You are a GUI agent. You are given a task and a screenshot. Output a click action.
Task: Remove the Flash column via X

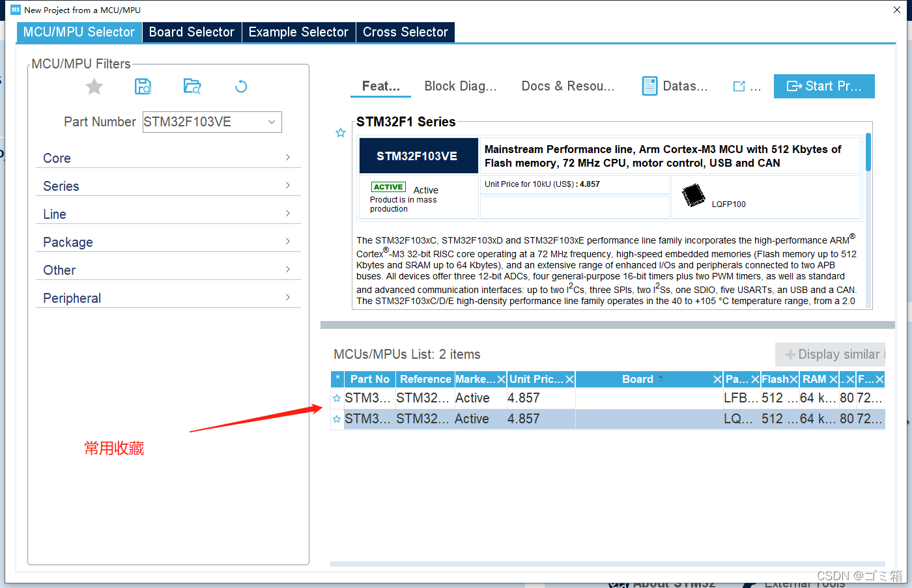(793, 380)
